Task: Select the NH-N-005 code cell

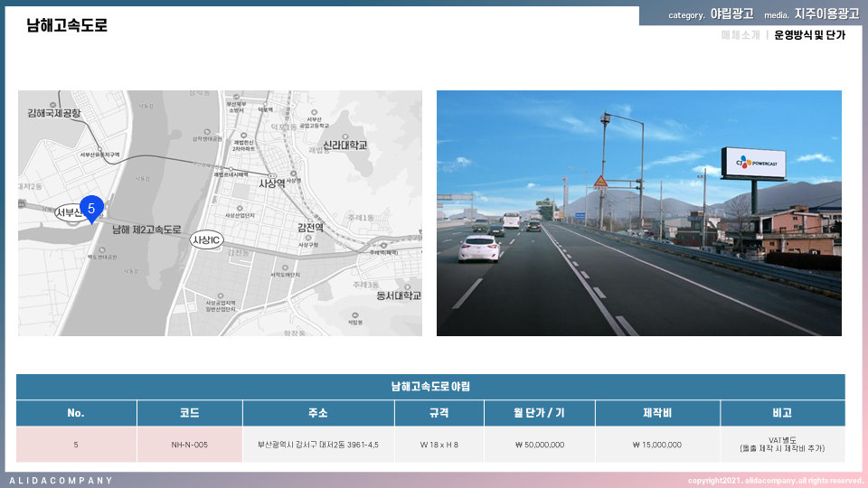Action: coord(190,445)
